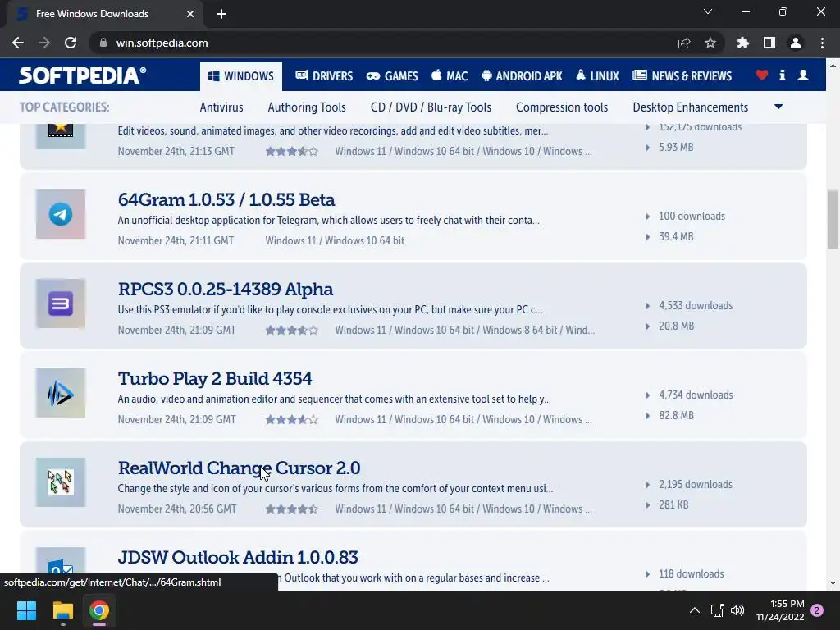Open a new tab with plus button
The width and height of the screenshot is (840, 630).
[221, 14]
